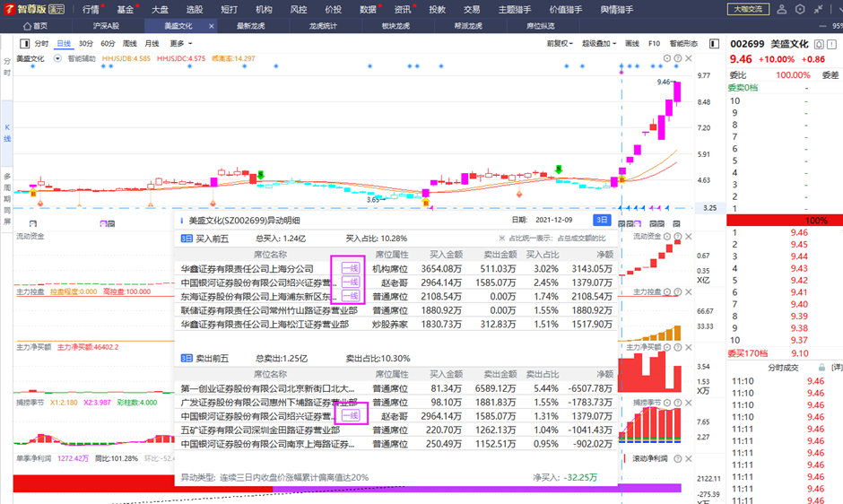Select the 联储证券常州竹山路 seat row
This screenshot has height=504, width=843.
[x=396, y=309]
